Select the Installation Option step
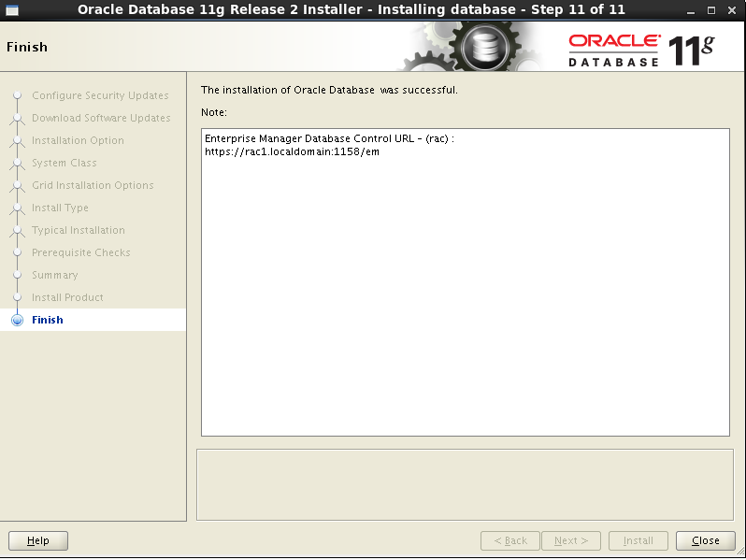The image size is (746, 560). click(x=78, y=140)
